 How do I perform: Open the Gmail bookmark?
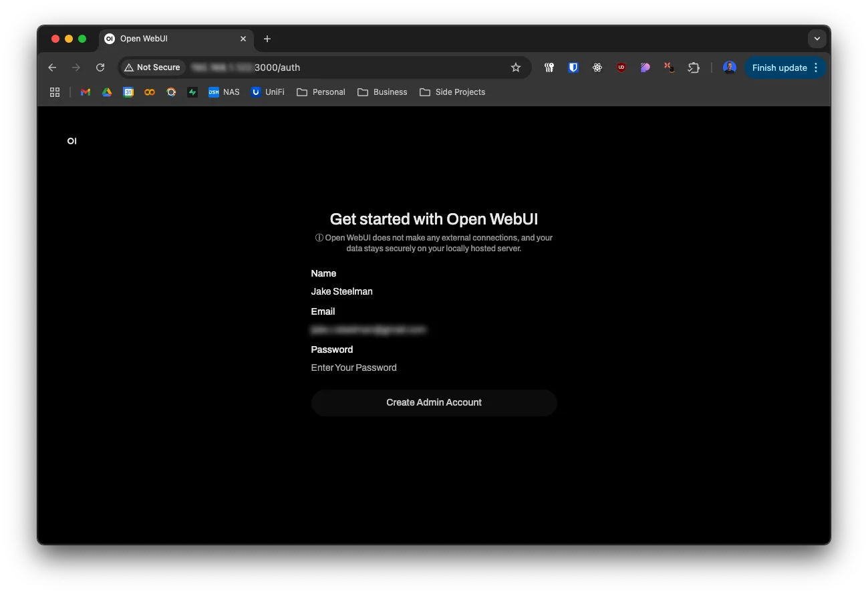[x=86, y=92]
